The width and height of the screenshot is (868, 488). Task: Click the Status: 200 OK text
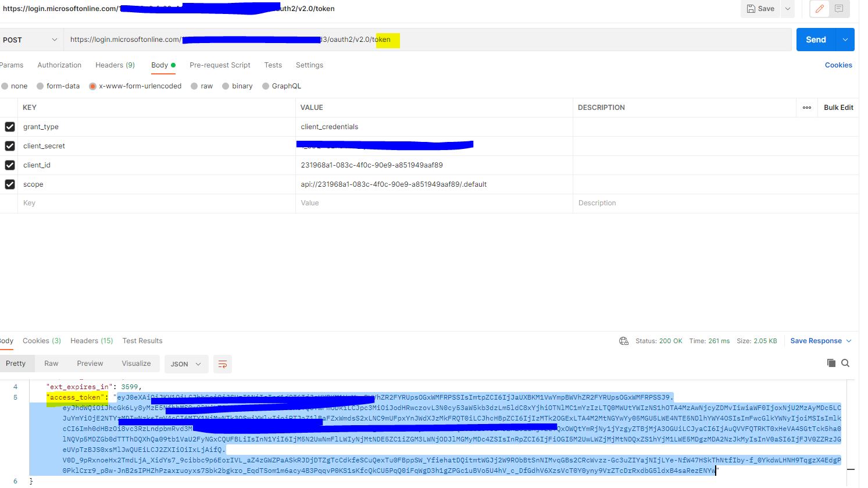pyautogui.click(x=659, y=341)
